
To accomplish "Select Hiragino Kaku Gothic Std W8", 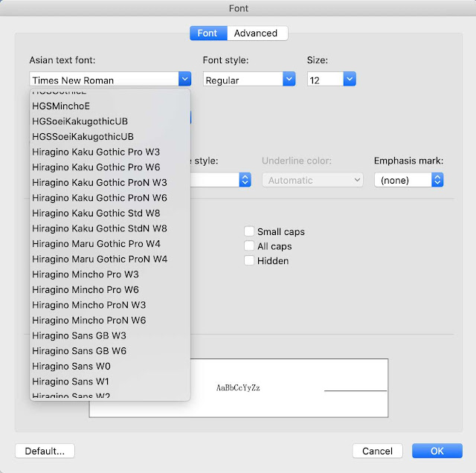I will tap(110, 213).
